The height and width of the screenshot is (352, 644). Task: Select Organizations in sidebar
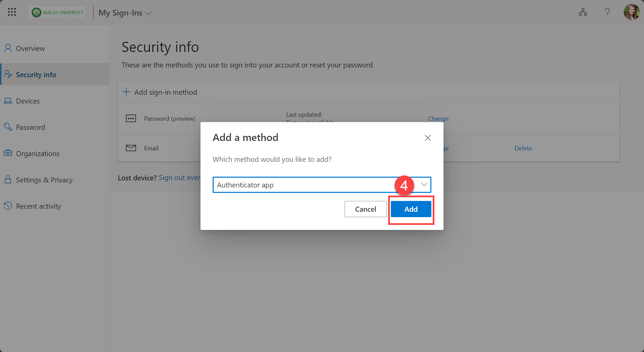(x=37, y=153)
